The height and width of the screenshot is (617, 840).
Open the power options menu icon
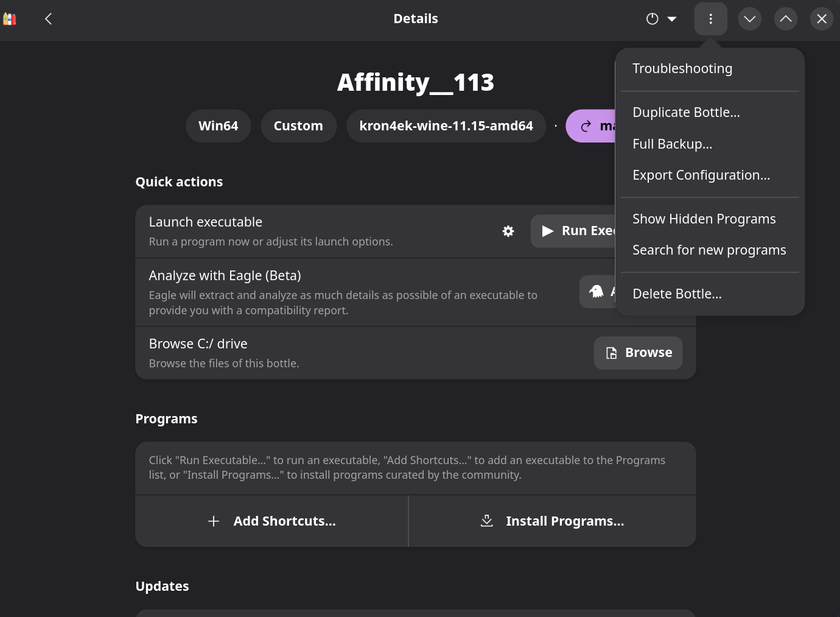(x=662, y=19)
